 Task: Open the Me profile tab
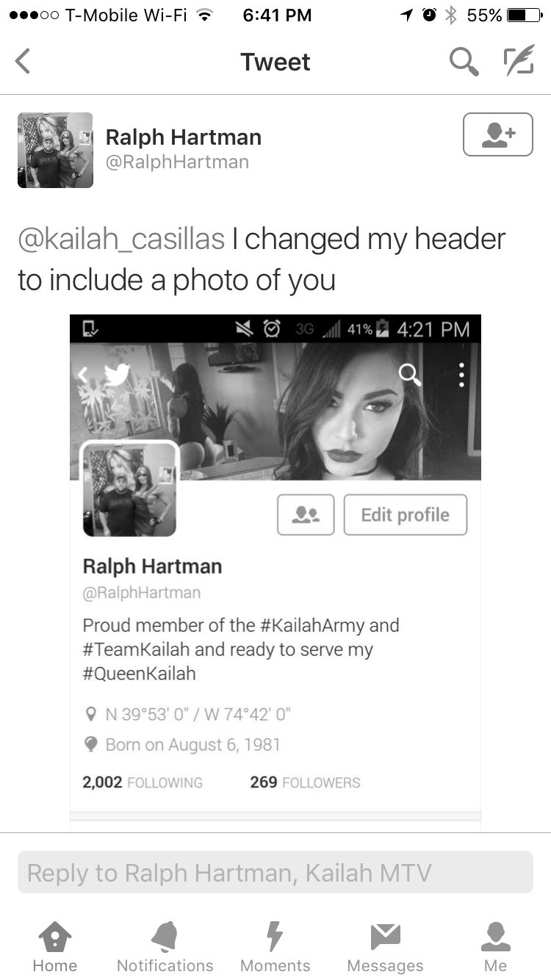point(496,947)
